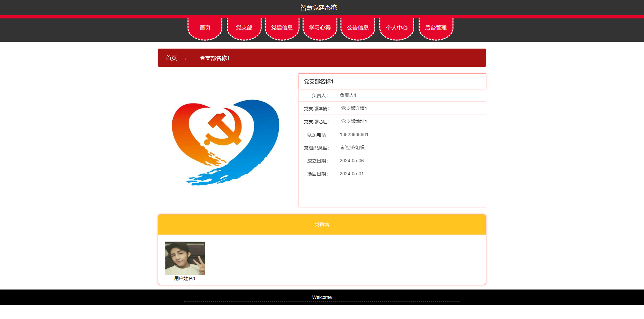Open the 后台管理 navigation tab
Image resolution: width=644 pixels, height=319 pixels.
pyautogui.click(x=436, y=28)
